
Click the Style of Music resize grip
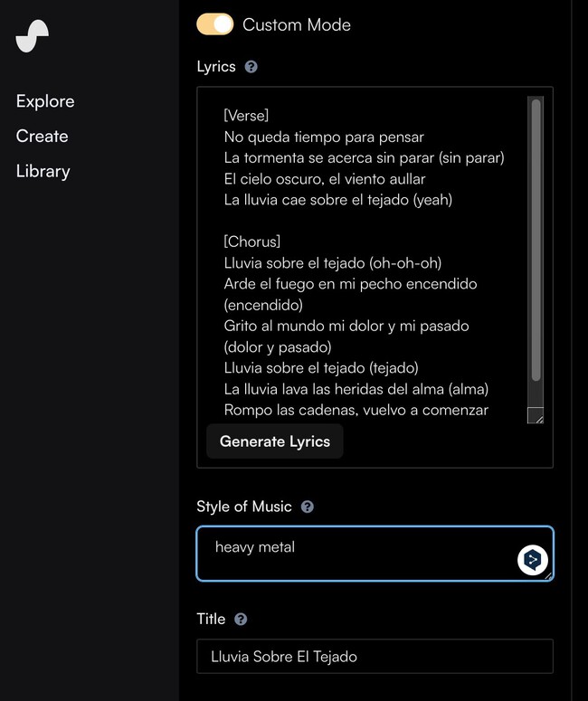click(547, 574)
